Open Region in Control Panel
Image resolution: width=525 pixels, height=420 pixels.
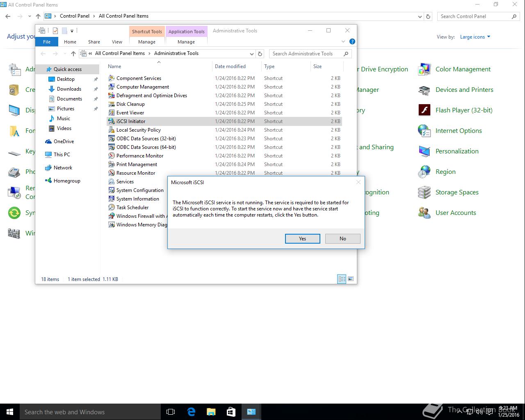pos(437,172)
